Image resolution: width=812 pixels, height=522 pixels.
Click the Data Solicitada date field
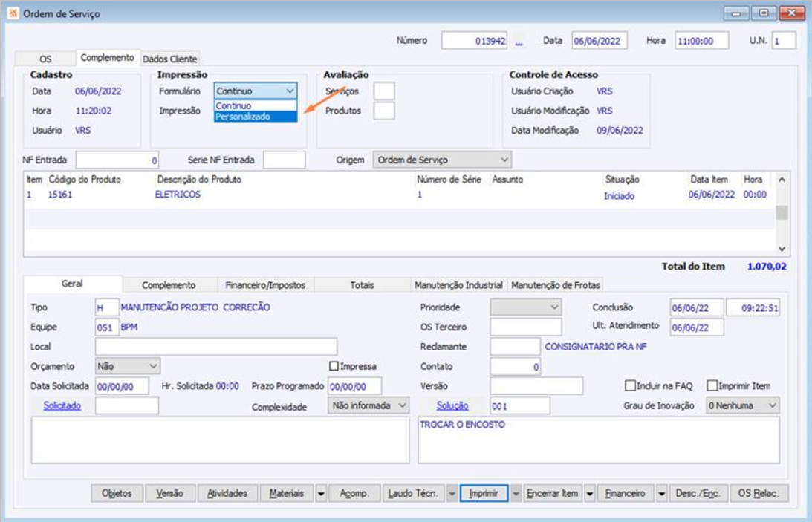click(123, 386)
